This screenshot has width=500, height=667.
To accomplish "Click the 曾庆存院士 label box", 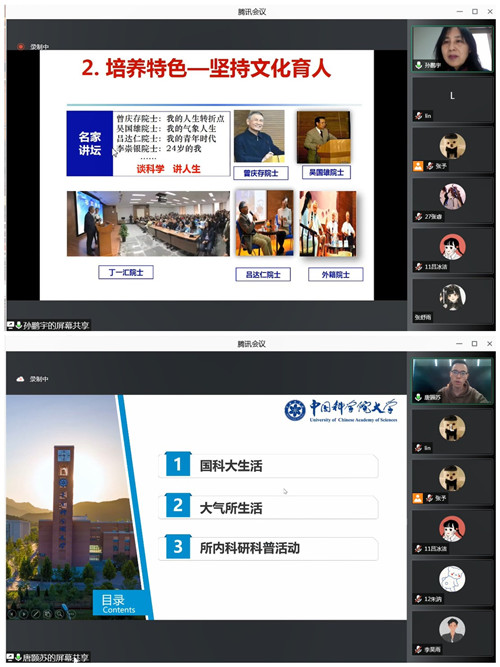I will click(x=261, y=173).
